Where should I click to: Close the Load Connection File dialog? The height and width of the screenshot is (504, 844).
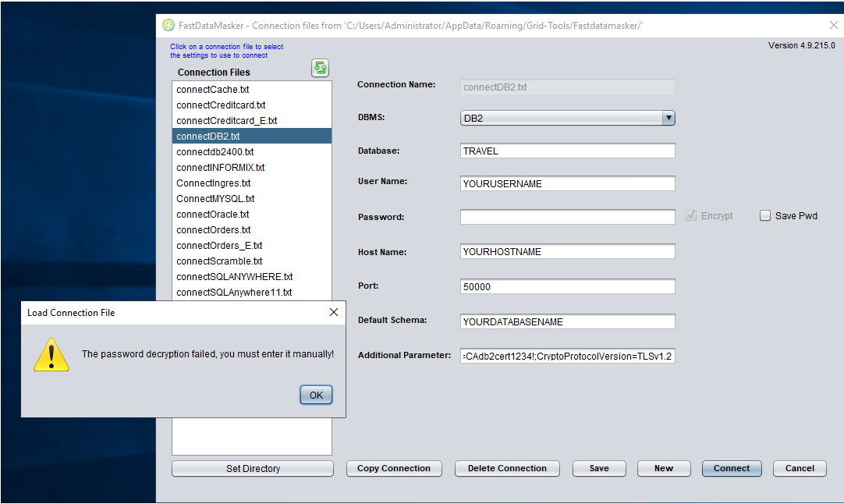point(334,312)
